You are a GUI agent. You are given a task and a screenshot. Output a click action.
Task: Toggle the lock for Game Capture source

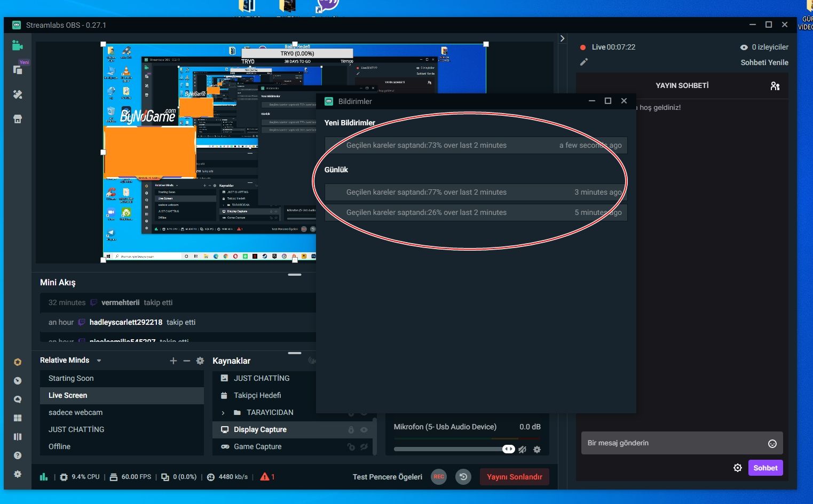point(351,447)
